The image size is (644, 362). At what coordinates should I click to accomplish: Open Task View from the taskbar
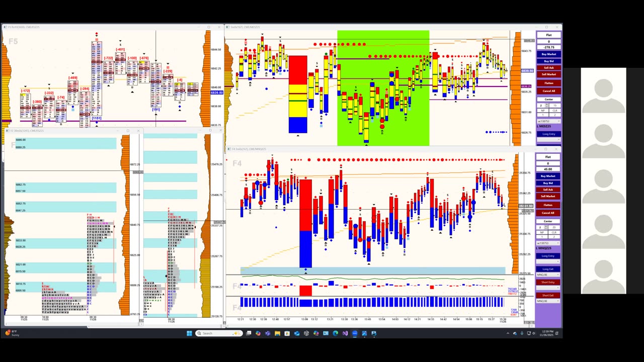249,333
